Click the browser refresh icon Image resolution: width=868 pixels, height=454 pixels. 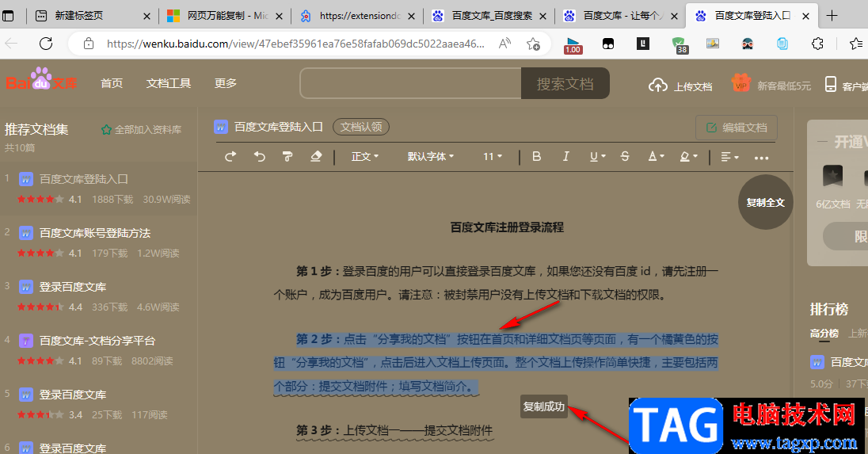[x=46, y=44]
